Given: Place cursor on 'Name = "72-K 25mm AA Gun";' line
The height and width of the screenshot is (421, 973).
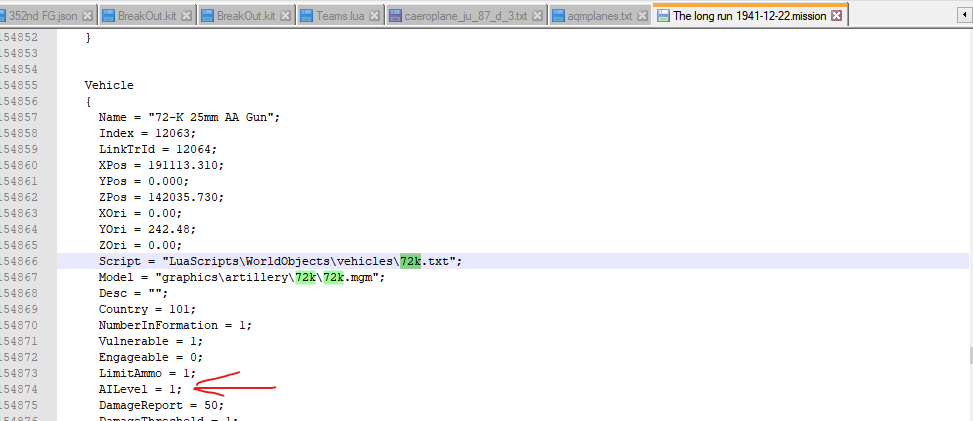Looking at the screenshot, I should click(189, 117).
